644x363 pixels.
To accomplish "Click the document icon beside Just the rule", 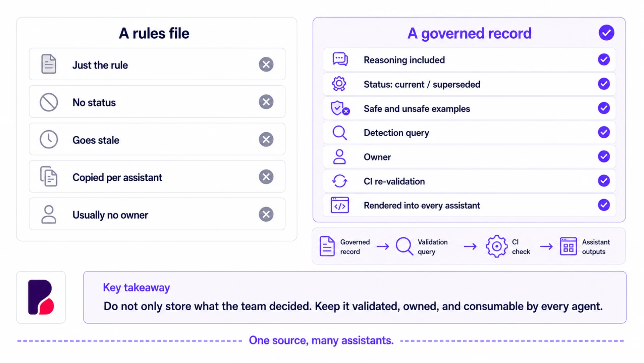I will pos(49,64).
